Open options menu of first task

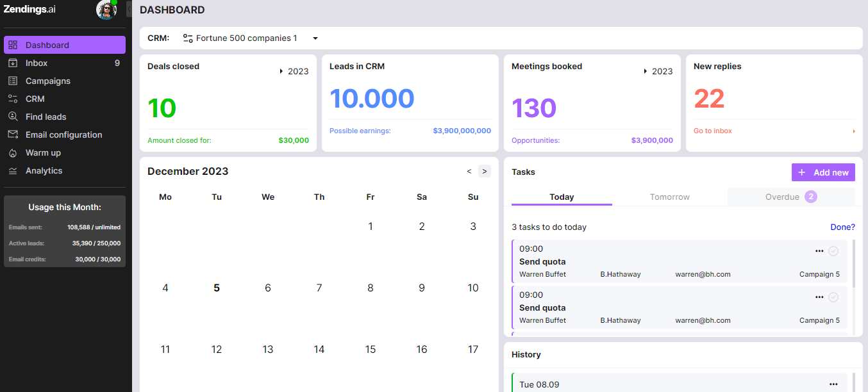[819, 251]
